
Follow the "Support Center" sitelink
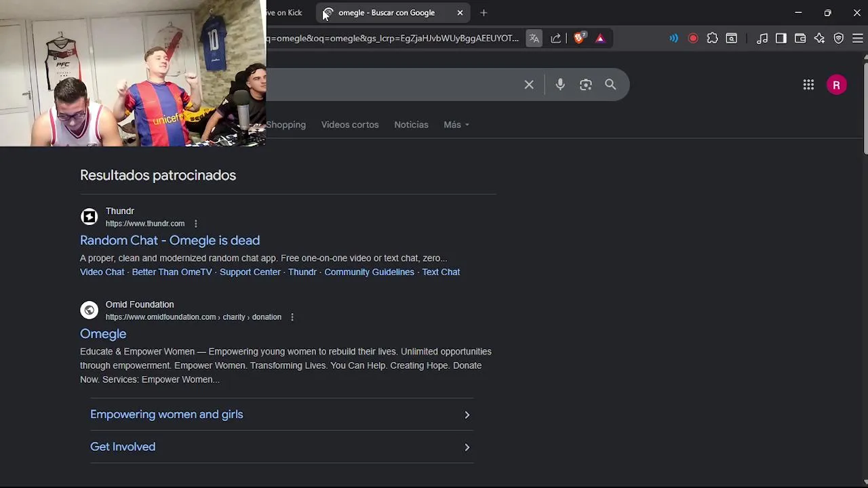[250, 272]
